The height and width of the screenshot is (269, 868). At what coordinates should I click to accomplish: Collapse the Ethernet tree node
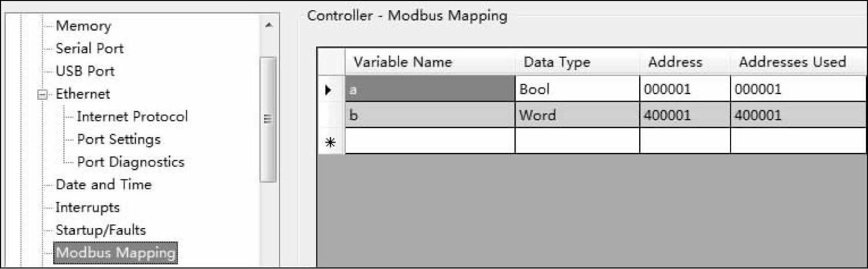point(43,95)
